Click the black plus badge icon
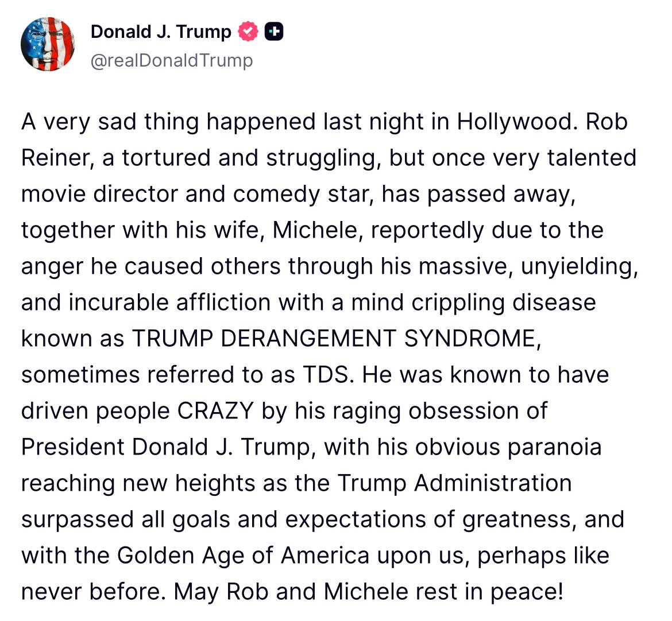Viewport: 672px width, 621px height. [x=274, y=32]
